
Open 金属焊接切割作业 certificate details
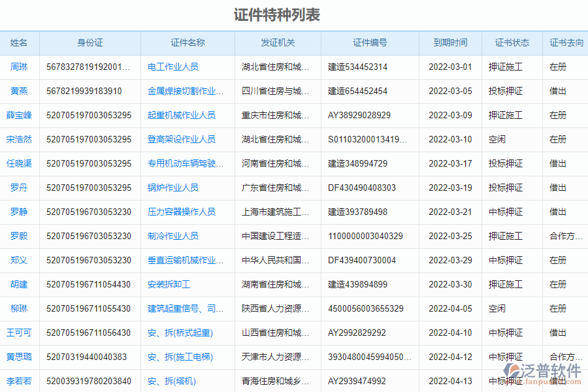pos(185,91)
